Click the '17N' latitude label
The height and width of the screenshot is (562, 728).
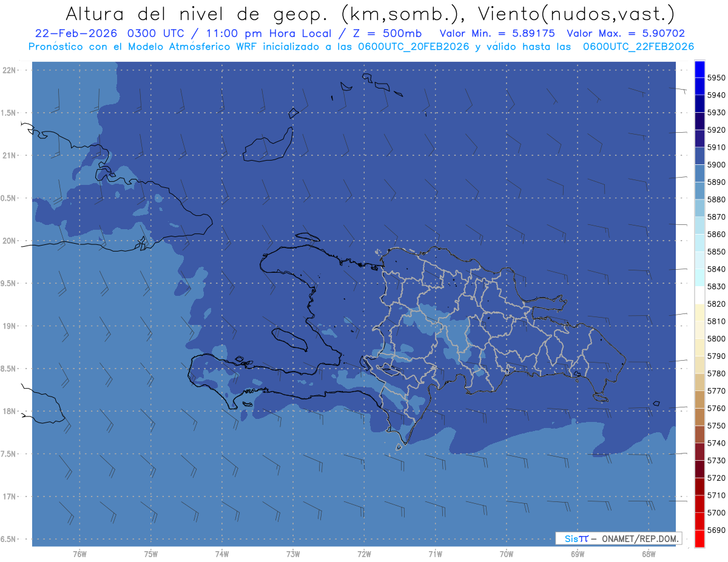tap(8, 497)
